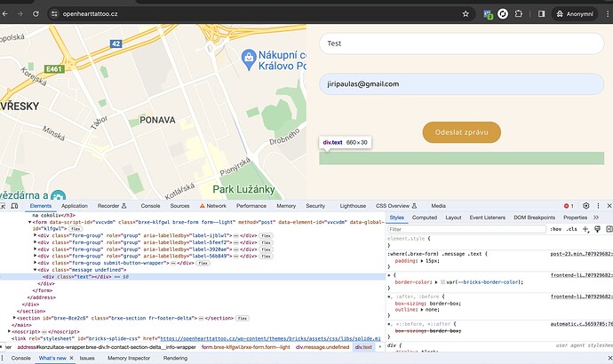Screen dimensions: 613x364
Task: Go forward with the browser forward arrow
Action: pyautogui.click(x=20, y=13)
